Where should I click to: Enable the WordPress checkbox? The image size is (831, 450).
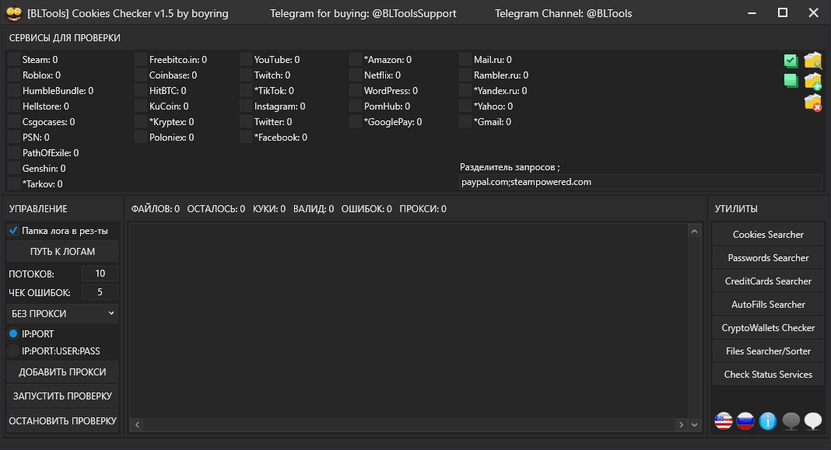pos(355,91)
